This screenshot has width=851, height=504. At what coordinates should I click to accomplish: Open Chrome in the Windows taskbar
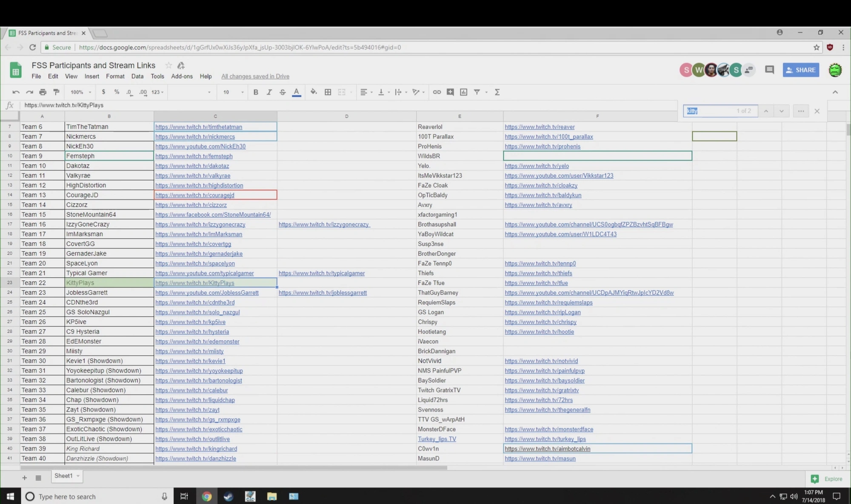[x=206, y=496]
